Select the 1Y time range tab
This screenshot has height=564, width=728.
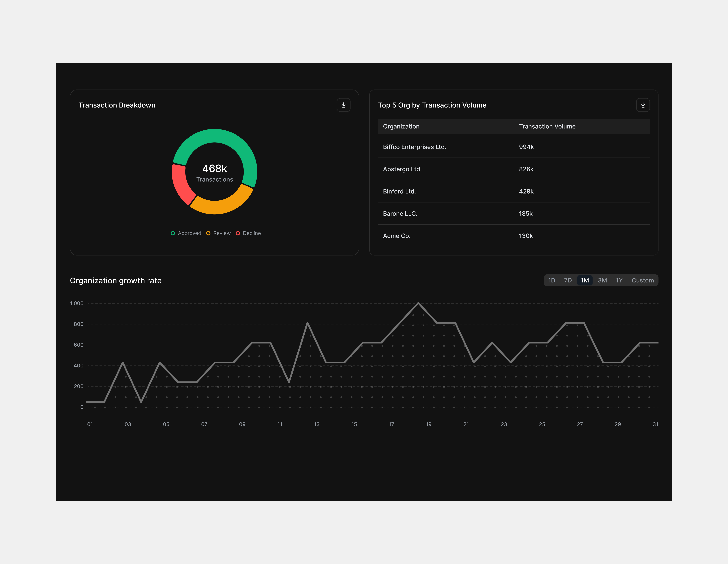click(x=619, y=280)
